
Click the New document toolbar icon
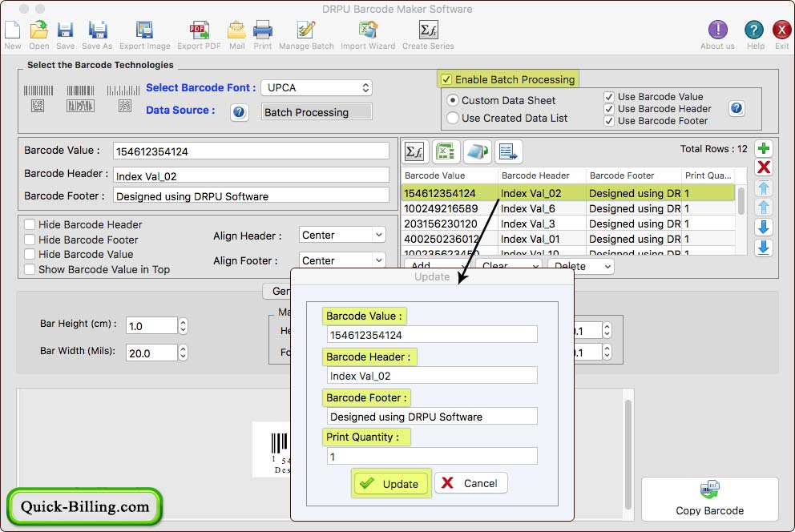12,30
